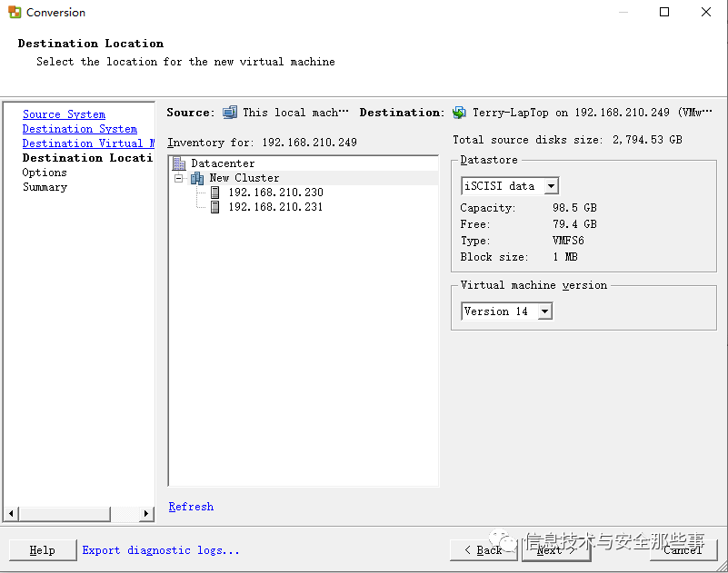Click the New Cluster icon
Viewport: 728px width, 573px height.
click(x=197, y=178)
